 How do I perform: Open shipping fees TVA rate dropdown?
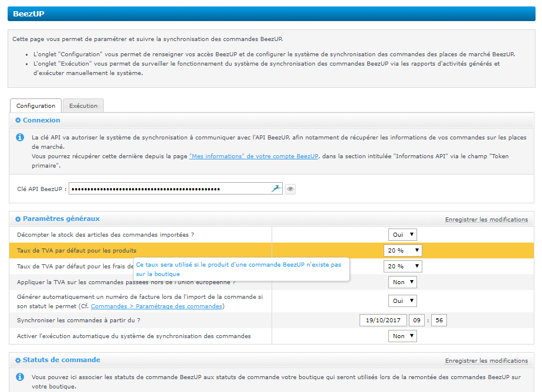(403, 266)
